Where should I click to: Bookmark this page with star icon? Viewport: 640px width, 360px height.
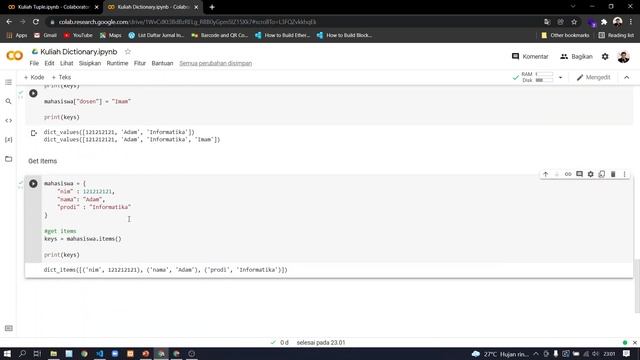tap(574, 22)
